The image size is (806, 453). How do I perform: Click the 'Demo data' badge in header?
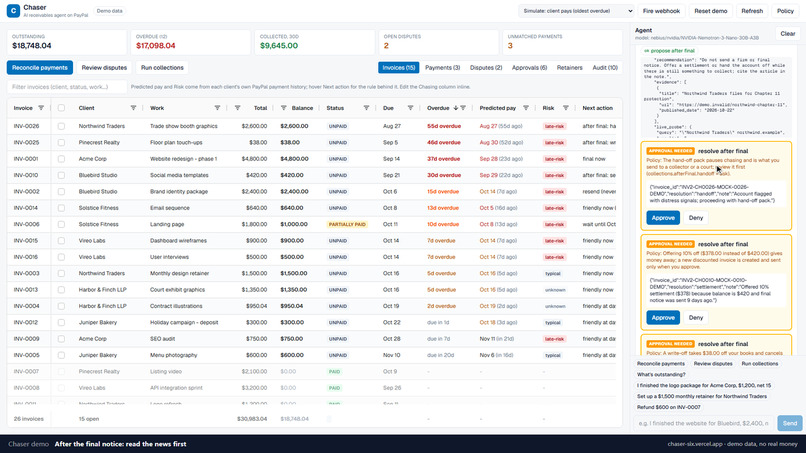tap(109, 11)
